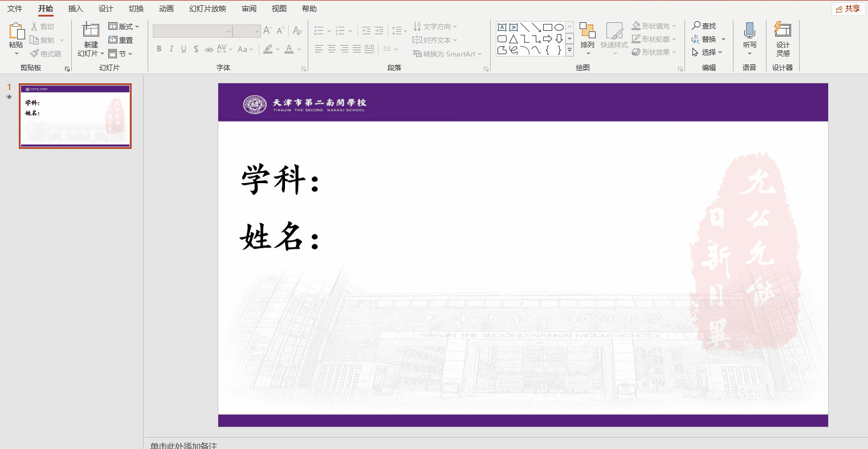Image resolution: width=868 pixels, height=449 pixels.
Task: Switch to the Insert (插入) tab
Action: click(x=75, y=9)
